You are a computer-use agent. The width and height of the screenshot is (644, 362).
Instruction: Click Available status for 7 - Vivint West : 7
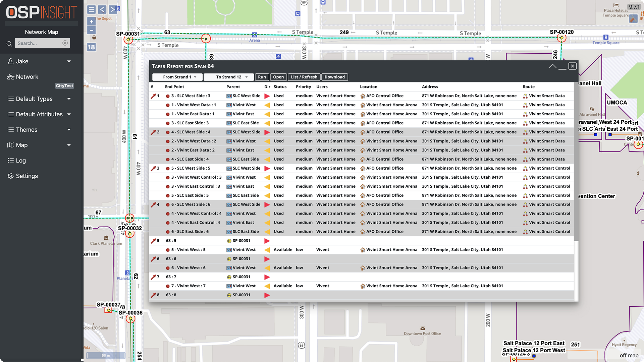pos(283,286)
